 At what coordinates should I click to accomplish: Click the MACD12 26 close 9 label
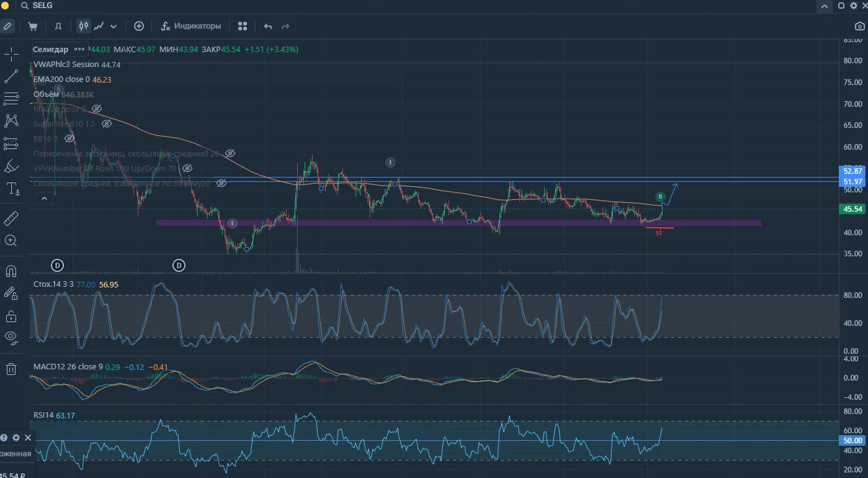pyautogui.click(x=68, y=367)
